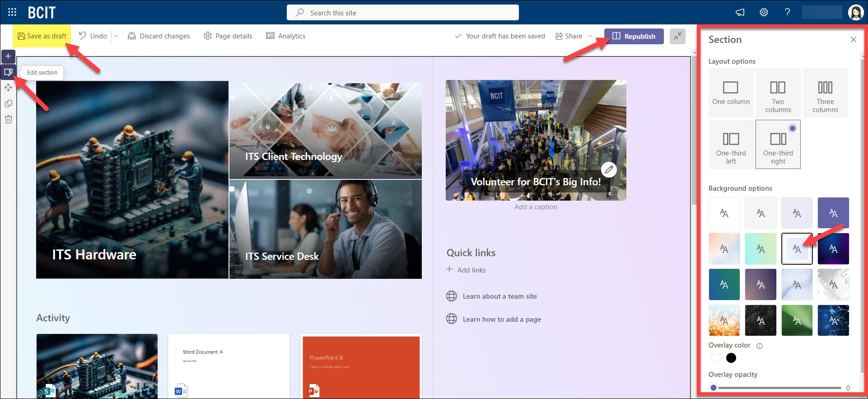
Task: Click the Search this site box
Action: pyautogui.click(x=403, y=13)
